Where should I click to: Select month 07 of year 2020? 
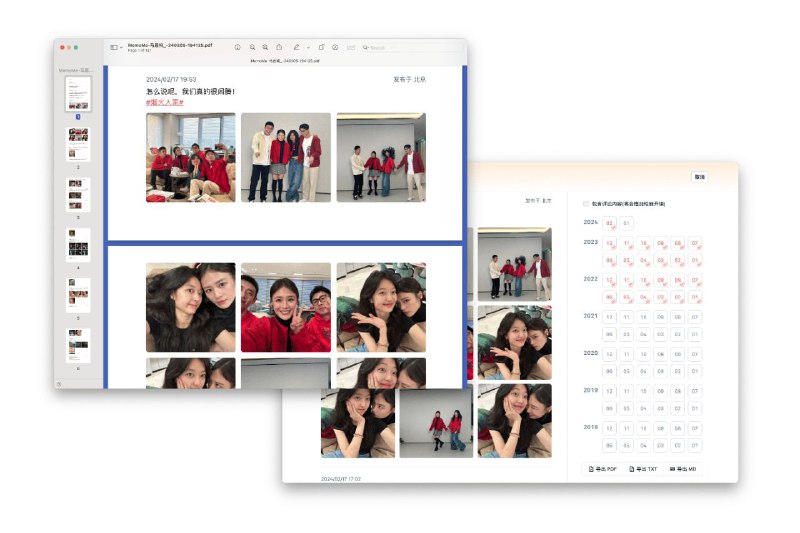click(x=695, y=354)
